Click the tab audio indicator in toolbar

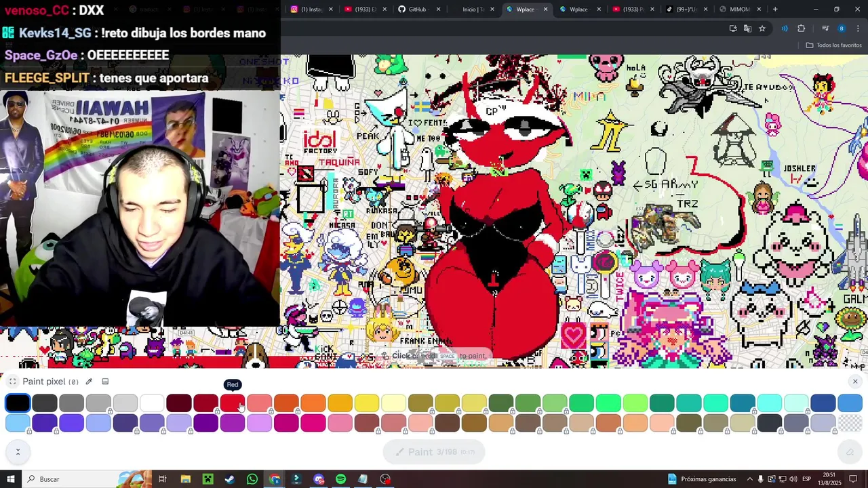pos(785,28)
